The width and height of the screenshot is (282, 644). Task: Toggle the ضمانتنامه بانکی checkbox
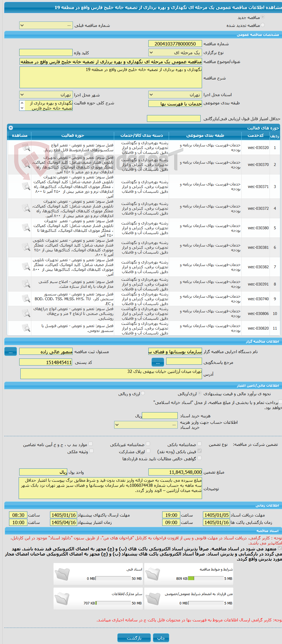click(x=199, y=444)
